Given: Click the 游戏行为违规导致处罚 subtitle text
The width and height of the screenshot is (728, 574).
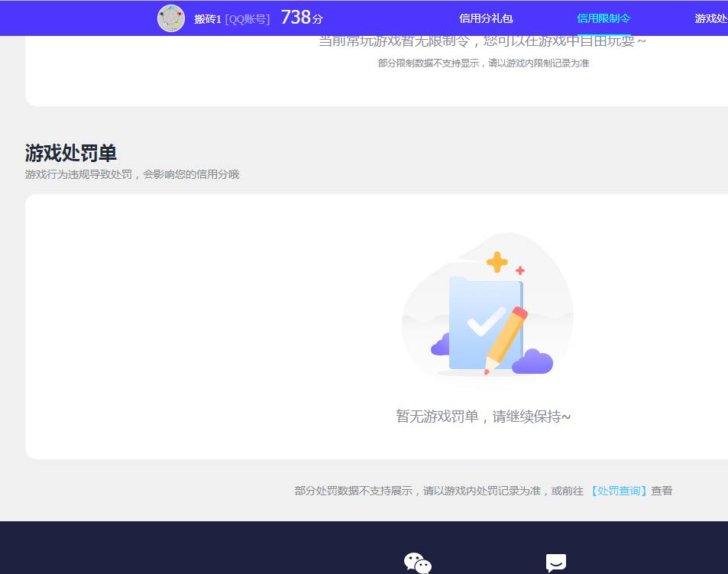Looking at the screenshot, I should [x=131, y=174].
